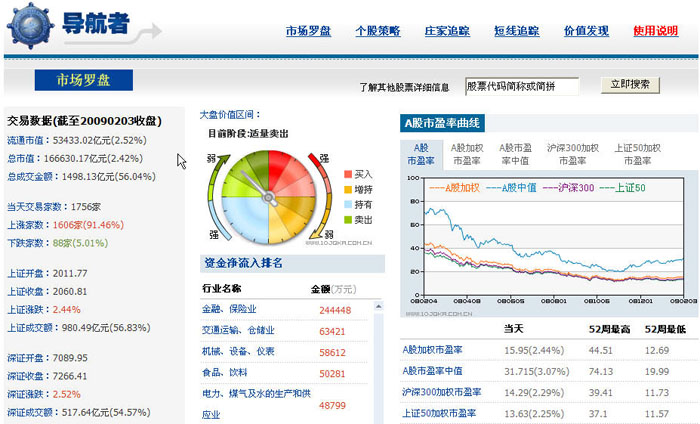Screen dimensions: 700x424
Task: Click the stock code search field
Action: pyautogui.click(x=522, y=86)
